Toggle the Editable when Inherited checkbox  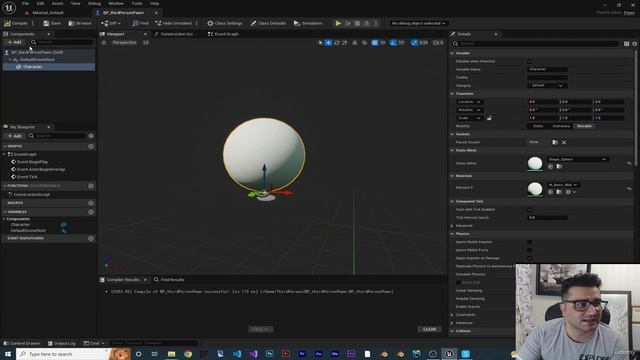[x=529, y=61]
